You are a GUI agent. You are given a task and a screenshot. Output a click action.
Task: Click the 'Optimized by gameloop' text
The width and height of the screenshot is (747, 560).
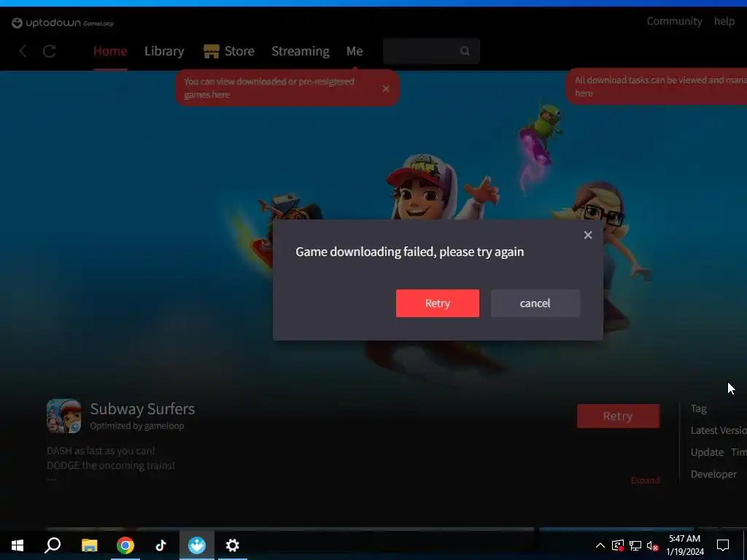[136, 426]
